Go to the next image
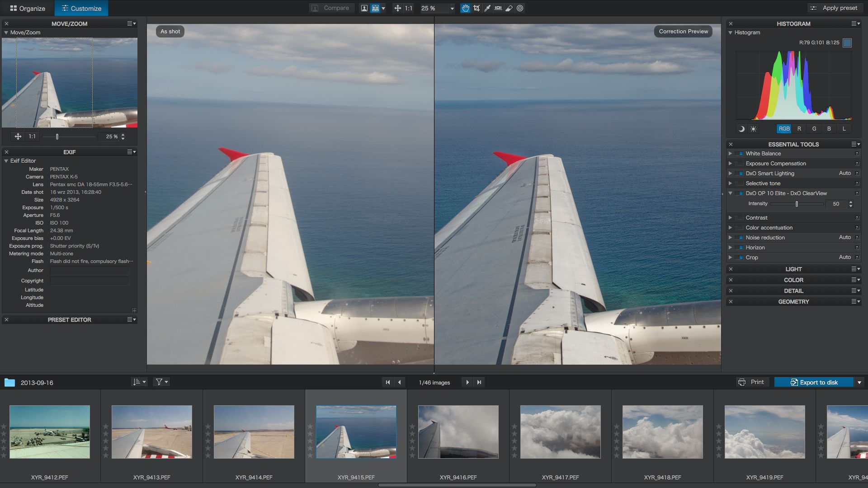The image size is (868, 488). (467, 382)
